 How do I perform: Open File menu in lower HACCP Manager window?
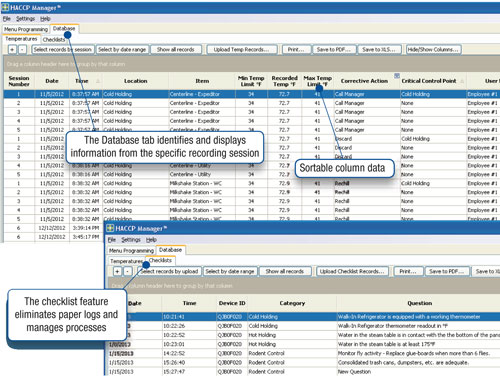point(112,240)
